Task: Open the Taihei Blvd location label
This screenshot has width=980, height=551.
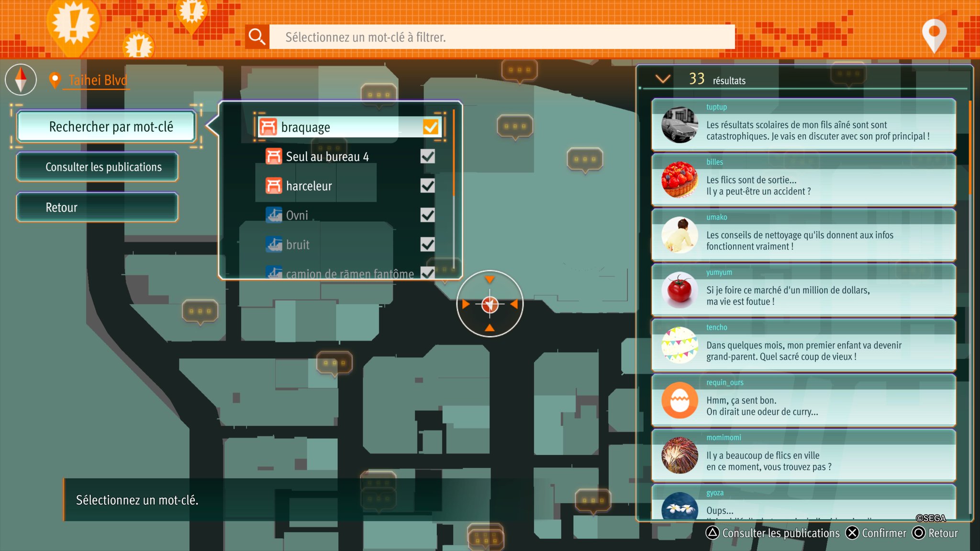Action: [x=98, y=80]
